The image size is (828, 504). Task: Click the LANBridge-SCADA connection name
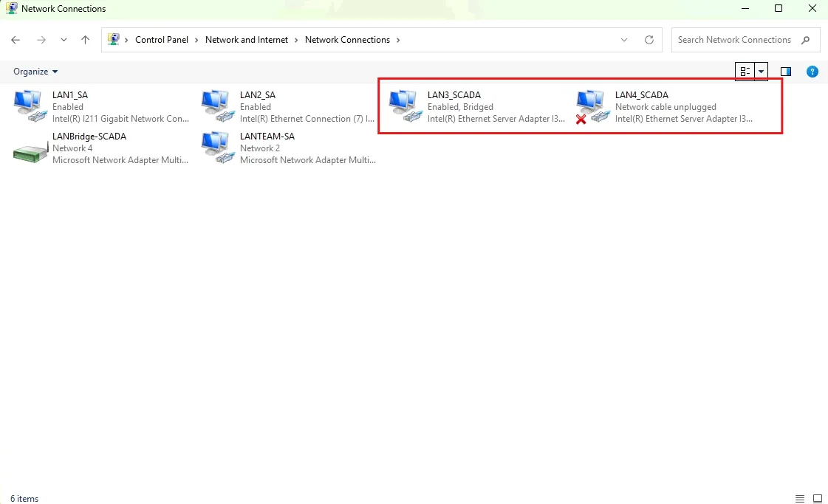click(x=89, y=137)
